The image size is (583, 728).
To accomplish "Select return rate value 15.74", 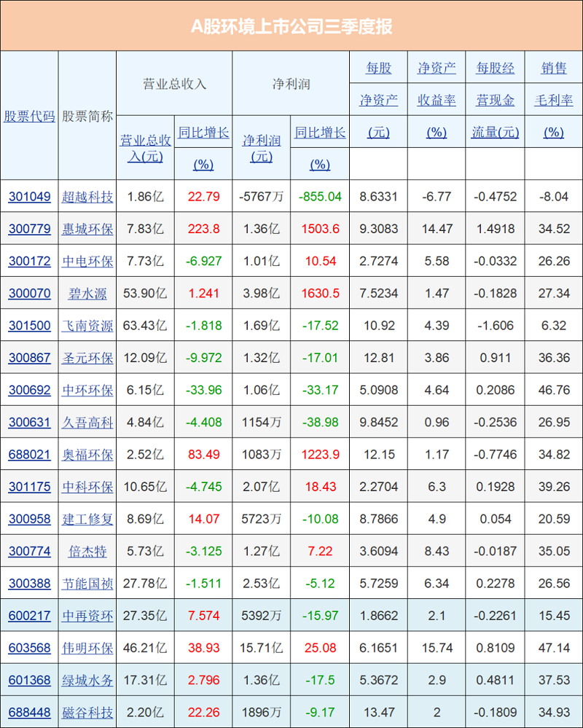I will (x=437, y=648).
